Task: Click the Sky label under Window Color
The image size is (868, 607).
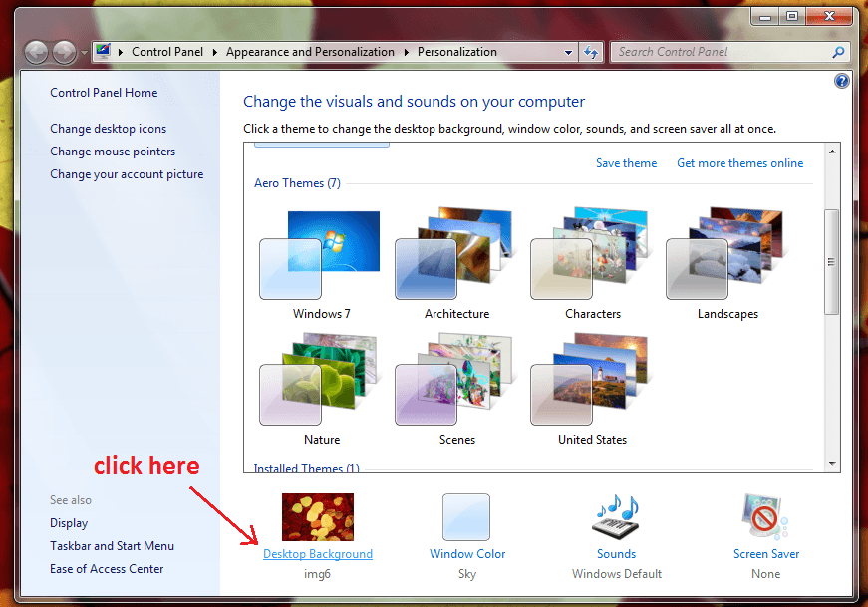Action: (467, 574)
